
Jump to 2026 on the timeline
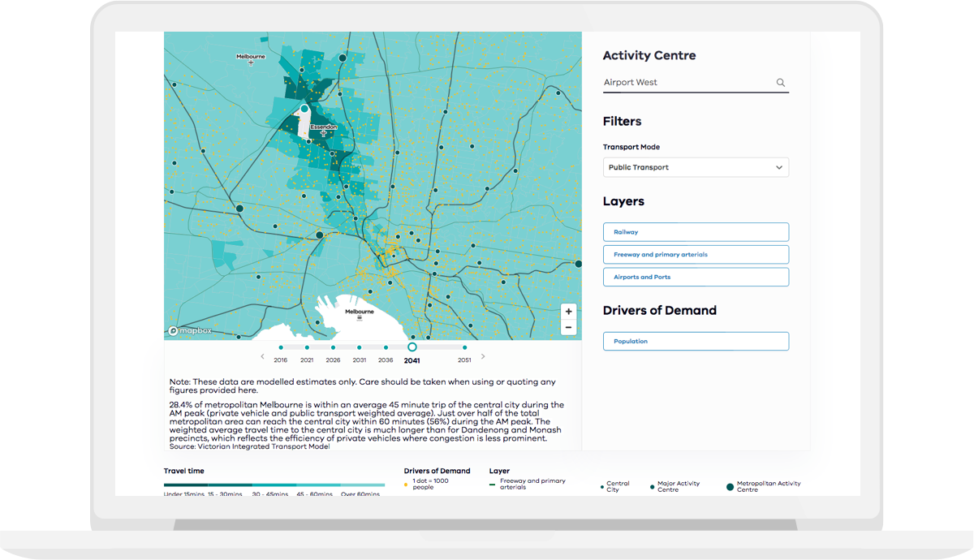333,347
